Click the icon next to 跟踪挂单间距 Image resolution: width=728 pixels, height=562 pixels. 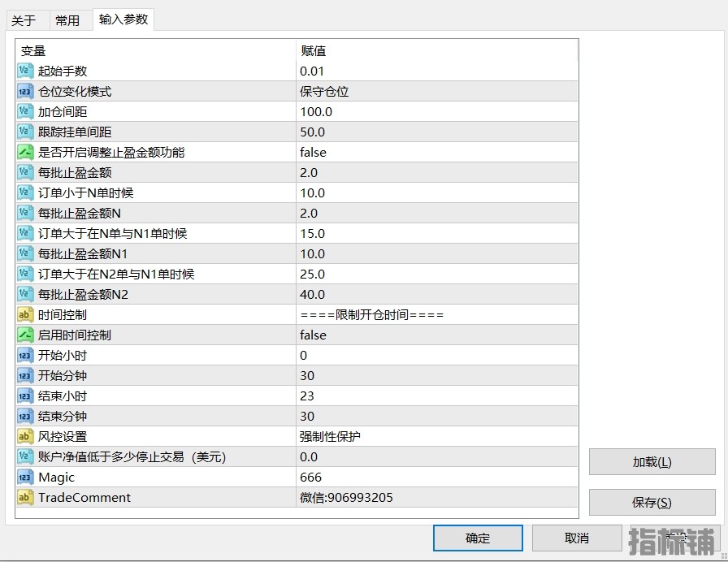tap(25, 132)
